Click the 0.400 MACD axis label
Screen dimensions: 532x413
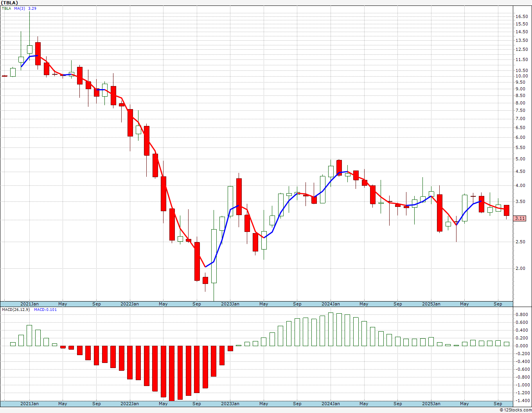click(x=521, y=330)
